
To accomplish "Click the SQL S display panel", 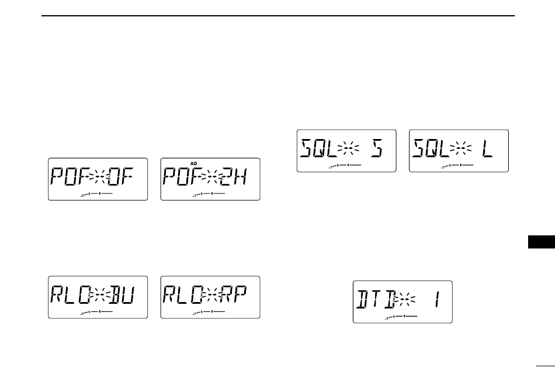I will click(x=346, y=151).
